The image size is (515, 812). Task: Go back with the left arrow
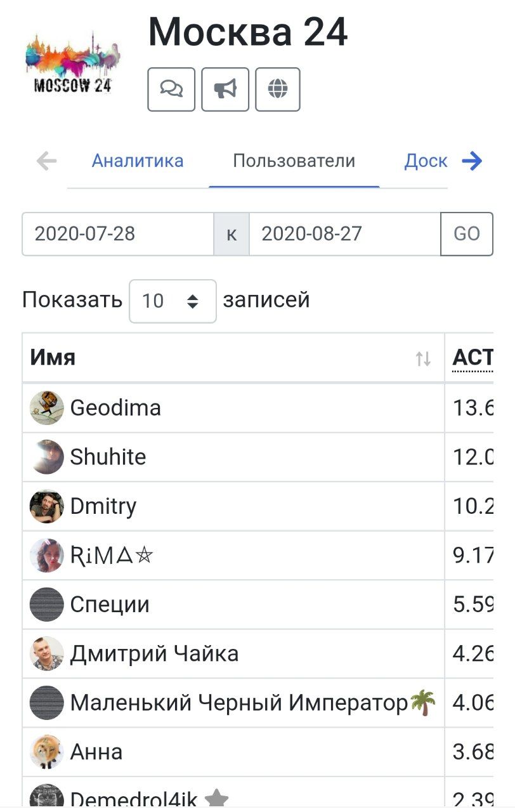[47, 161]
